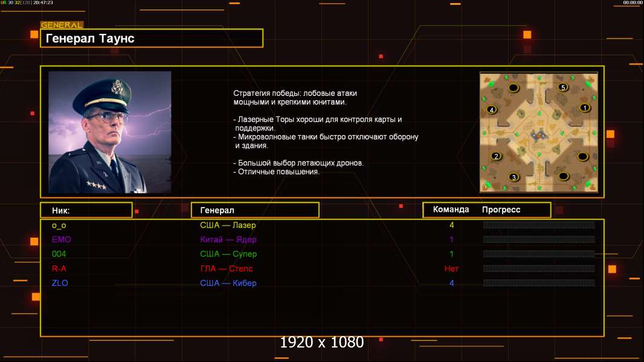The image size is (644, 362).
Task: Click the yellow GENERAL label tag
Action: pyautogui.click(x=62, y=25)
